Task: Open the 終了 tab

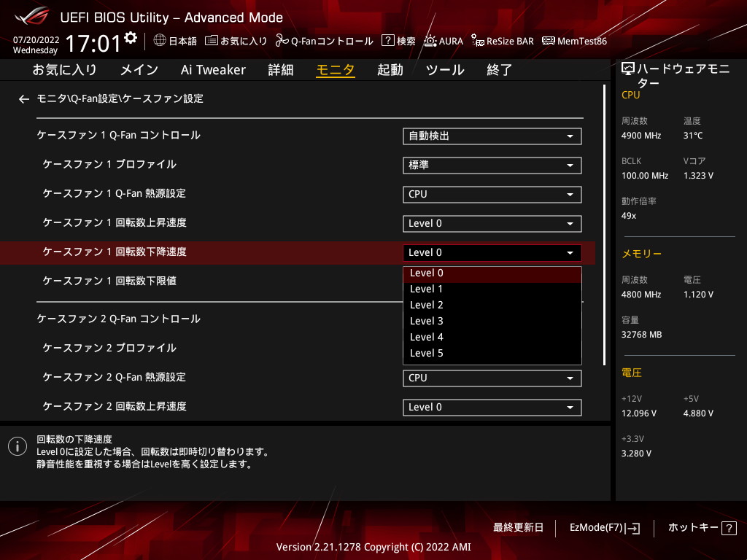Action: (x=500, y=70)
